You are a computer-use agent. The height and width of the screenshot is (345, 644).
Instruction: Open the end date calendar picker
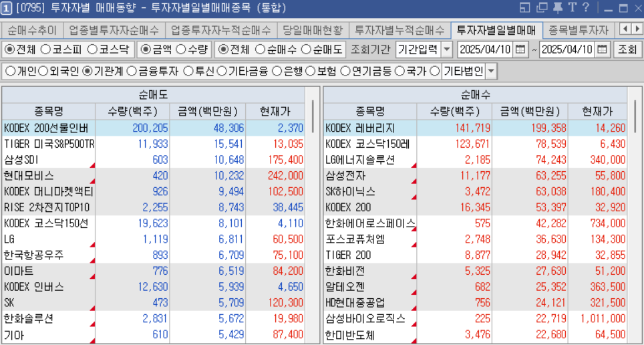(602, 49)
